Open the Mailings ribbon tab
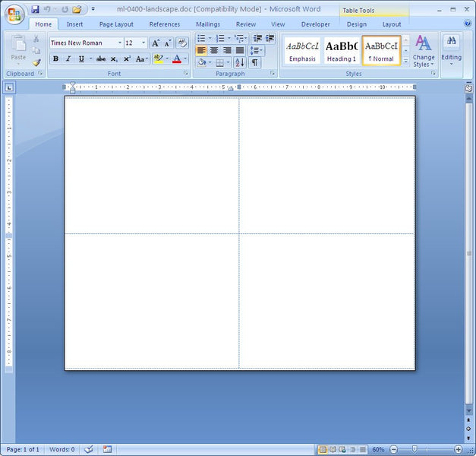The image size is (476, 456). coord(207,24)
